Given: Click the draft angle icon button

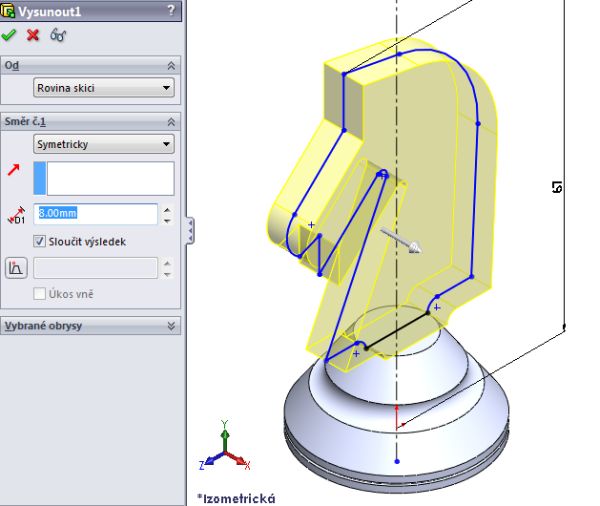Looking at the screenshot, I should [x=16, y=268].
